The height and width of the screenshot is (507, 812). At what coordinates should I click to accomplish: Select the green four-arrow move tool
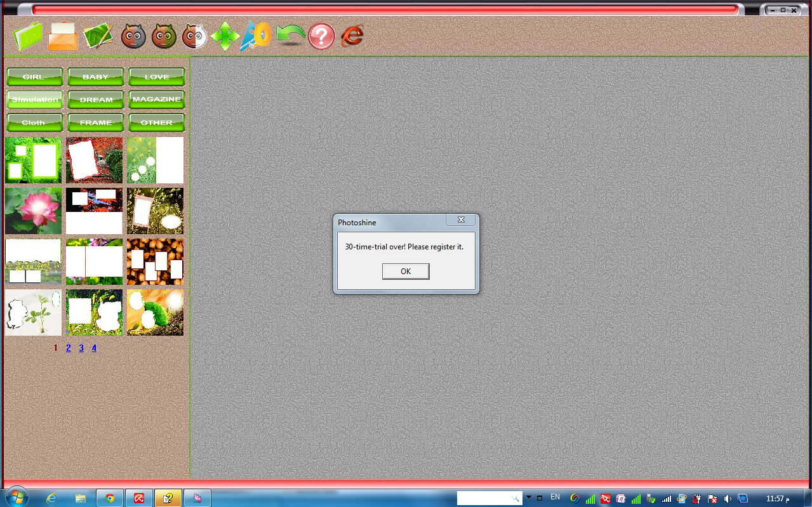pyautogui.click(x=225, y=36)
